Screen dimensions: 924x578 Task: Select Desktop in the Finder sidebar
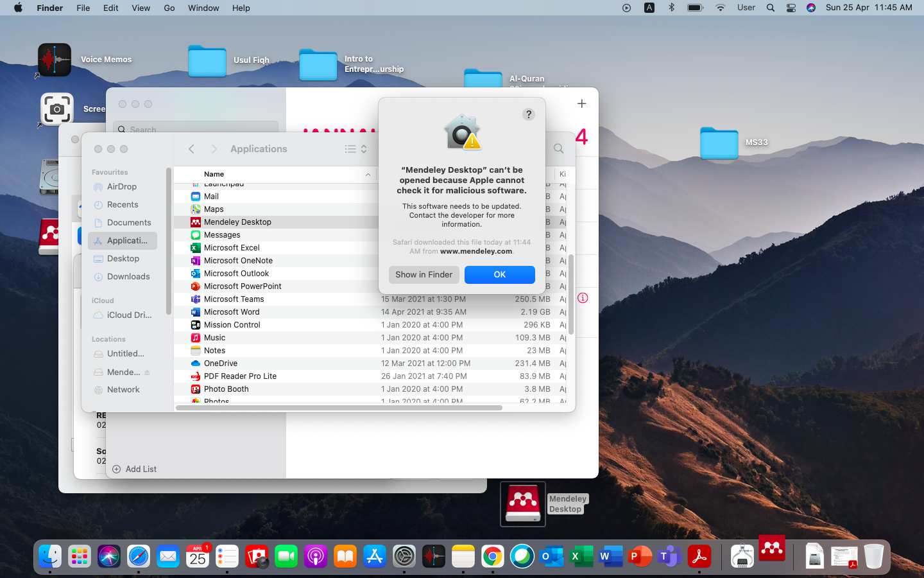click(x=122, y=259)
